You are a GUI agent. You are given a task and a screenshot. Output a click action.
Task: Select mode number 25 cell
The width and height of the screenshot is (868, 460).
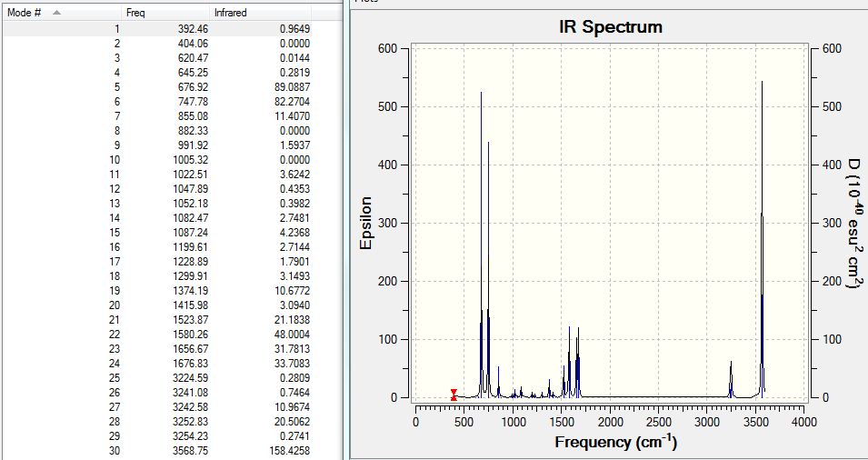coord(115,378)
